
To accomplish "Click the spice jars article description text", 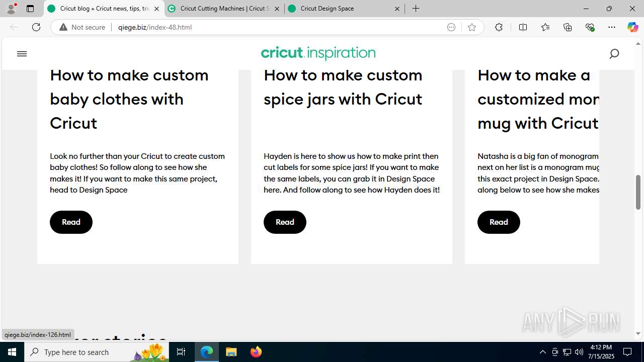I will click(352, 173).
